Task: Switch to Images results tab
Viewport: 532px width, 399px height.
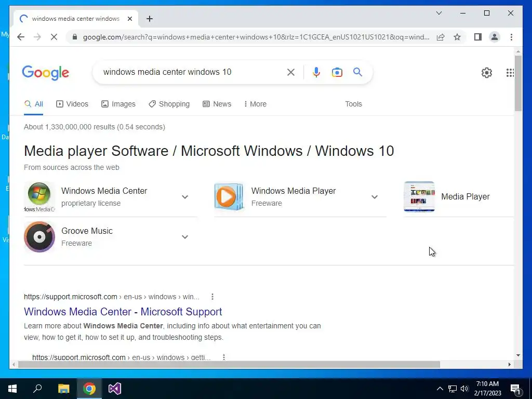Action: pos(118,104)
